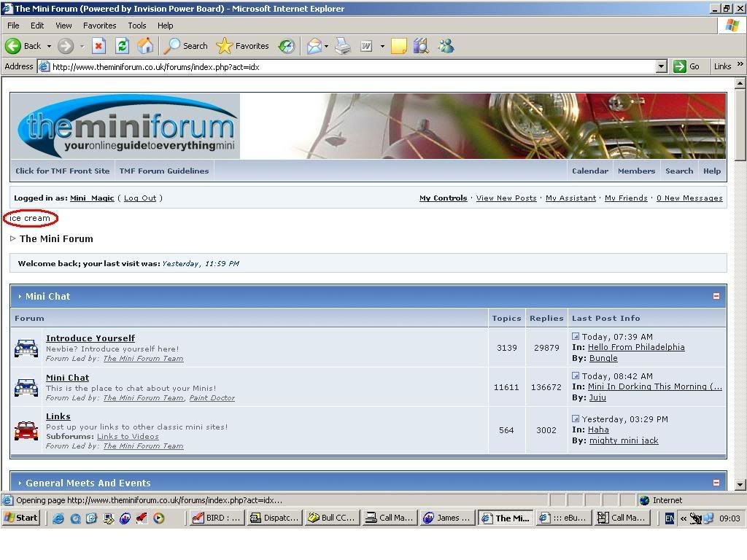
Task: Show hidden system tray icons with the chevron
Action: point(683,518)
